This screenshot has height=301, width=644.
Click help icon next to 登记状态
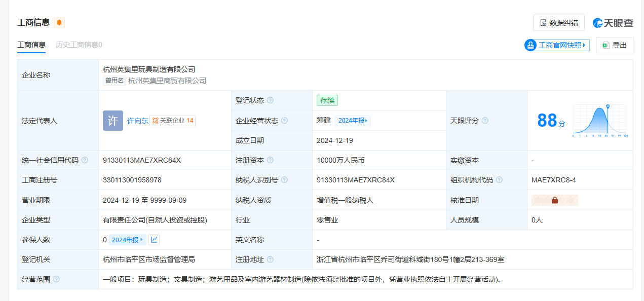[270, 100]
